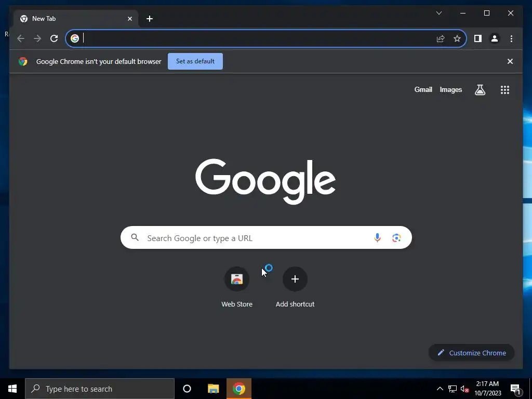The image size is (532, 399).
Task: Open Search Labs flask icon
Action: 480,90
